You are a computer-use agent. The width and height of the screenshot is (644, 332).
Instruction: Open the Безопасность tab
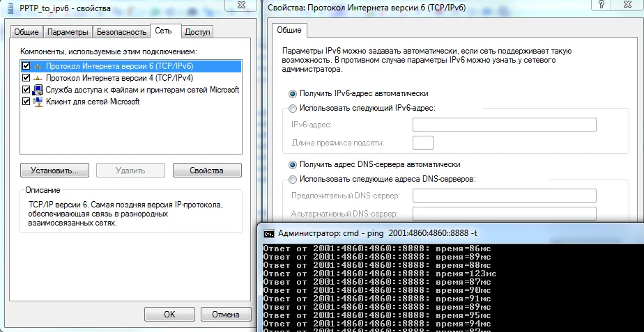(x=121, y=32)
